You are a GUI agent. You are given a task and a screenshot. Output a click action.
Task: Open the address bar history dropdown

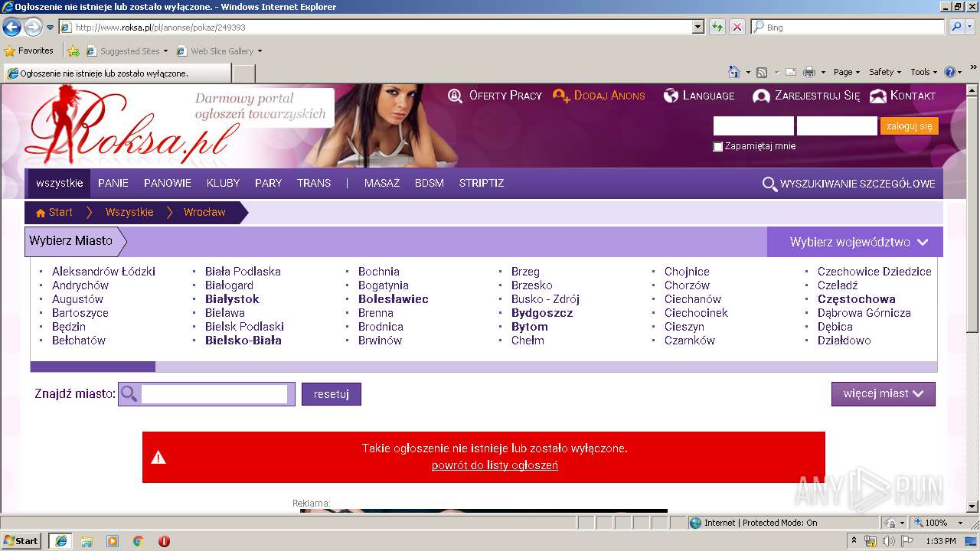click(697, 27)
